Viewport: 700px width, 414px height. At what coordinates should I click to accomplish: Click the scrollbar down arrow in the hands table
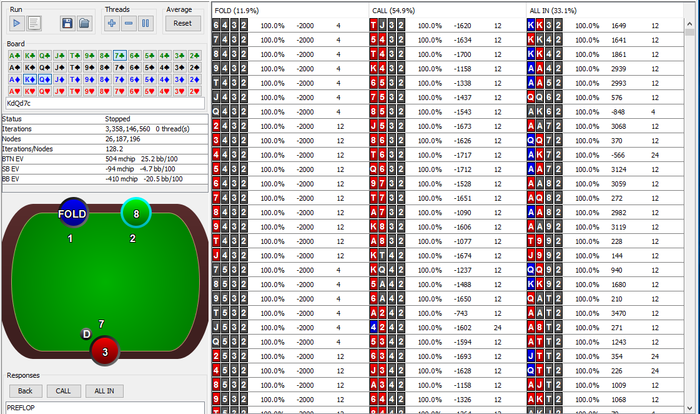(x=690, y=408)
